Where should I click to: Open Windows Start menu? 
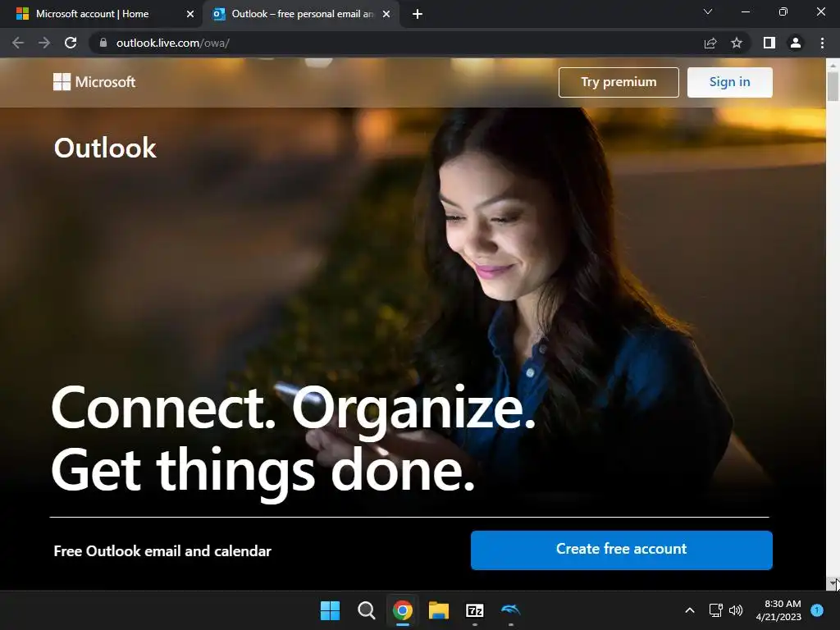pyautogui.click(x=330, y=610)
